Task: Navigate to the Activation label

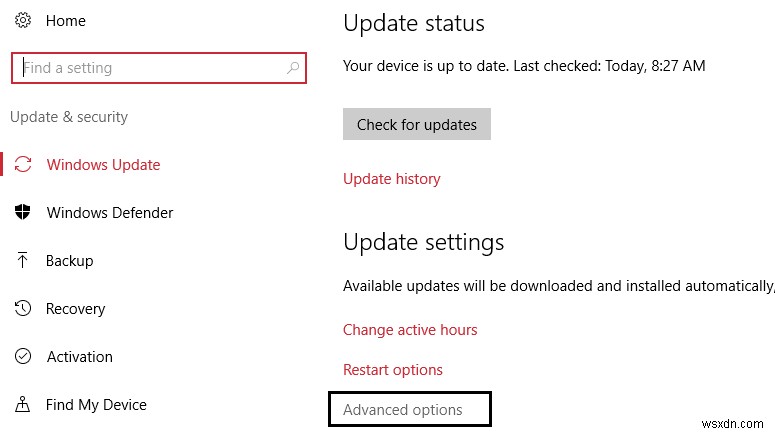Action: pos(80,357)
